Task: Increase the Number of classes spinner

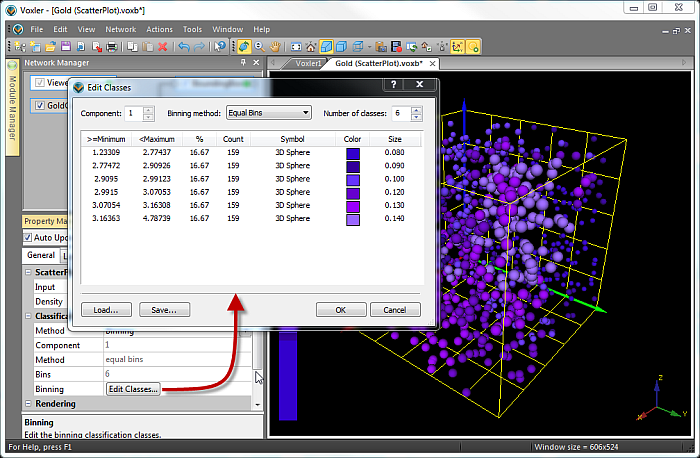Action: click(x=416, y=109)
